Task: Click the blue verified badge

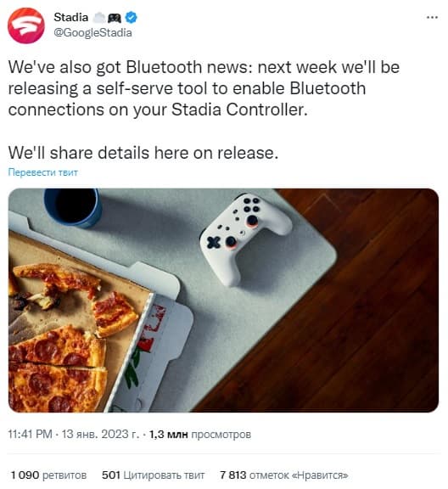Action: pyautogui.click(x=131, y=18)
